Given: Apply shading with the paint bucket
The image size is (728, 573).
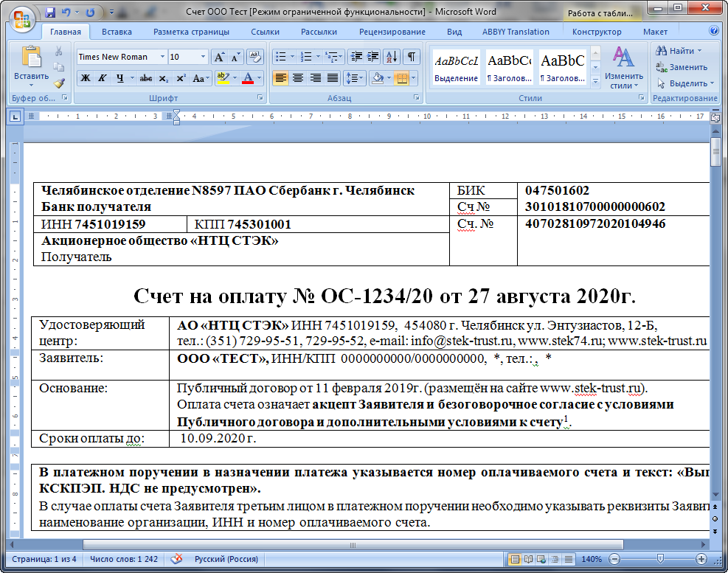Looking at the screenshot, I should click(x=378, y=78).
